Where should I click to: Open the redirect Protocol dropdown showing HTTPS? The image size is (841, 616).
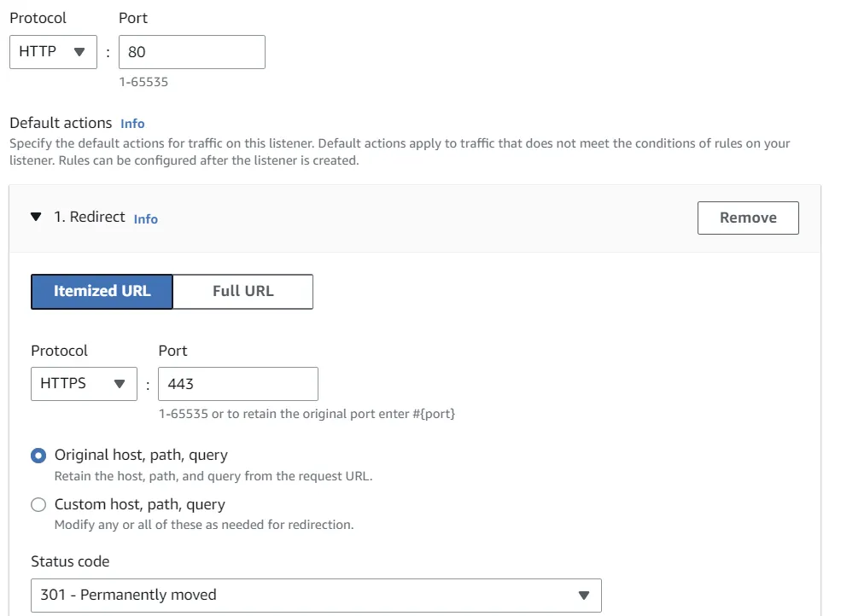pos(83,384)
